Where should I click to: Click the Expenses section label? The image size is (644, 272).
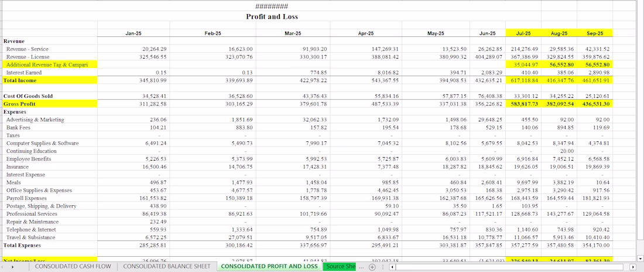(15, 111)
